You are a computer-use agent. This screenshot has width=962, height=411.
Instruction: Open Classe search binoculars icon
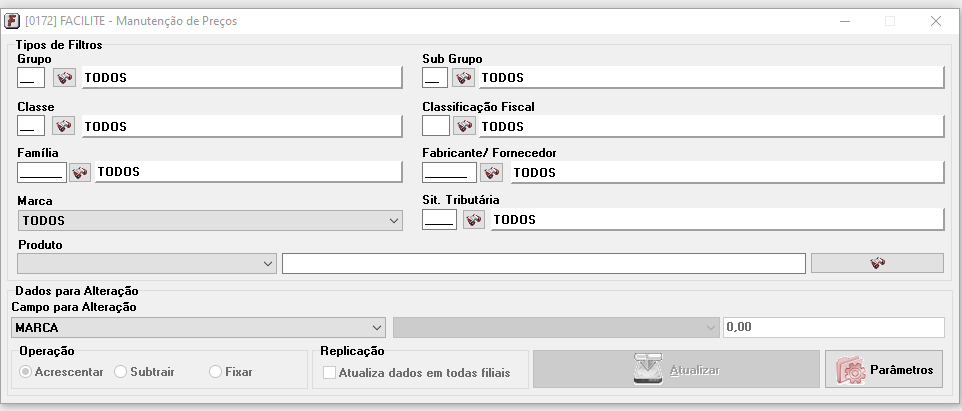tap(64, 126)
